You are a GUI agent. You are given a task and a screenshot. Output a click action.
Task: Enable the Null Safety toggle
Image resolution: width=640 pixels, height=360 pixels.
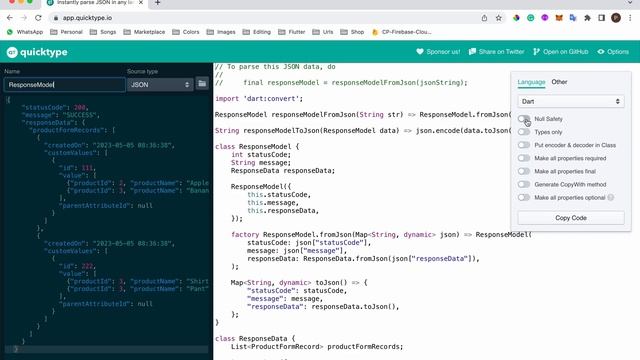[524, 119]
